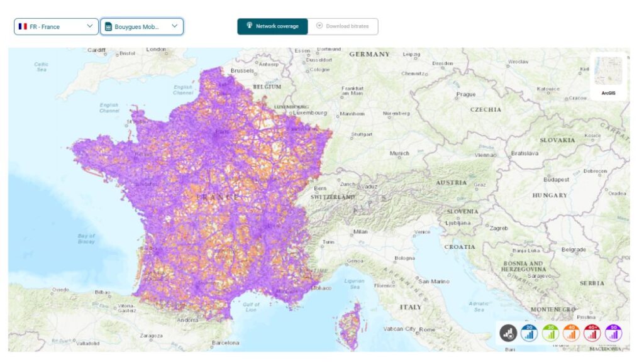Click the CROATIA country label
The width and height of the screenshot is (644, 362).
460,247
